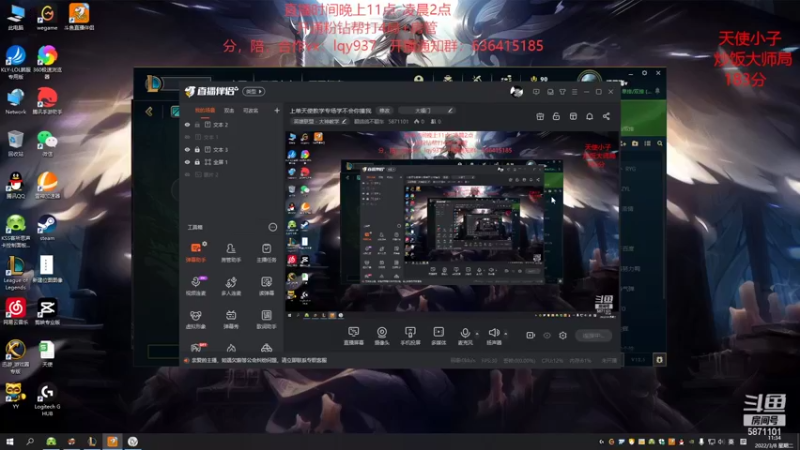The image size is (800, 450).
Task: Click the taskbar search icon
Action: coord(30,441)
